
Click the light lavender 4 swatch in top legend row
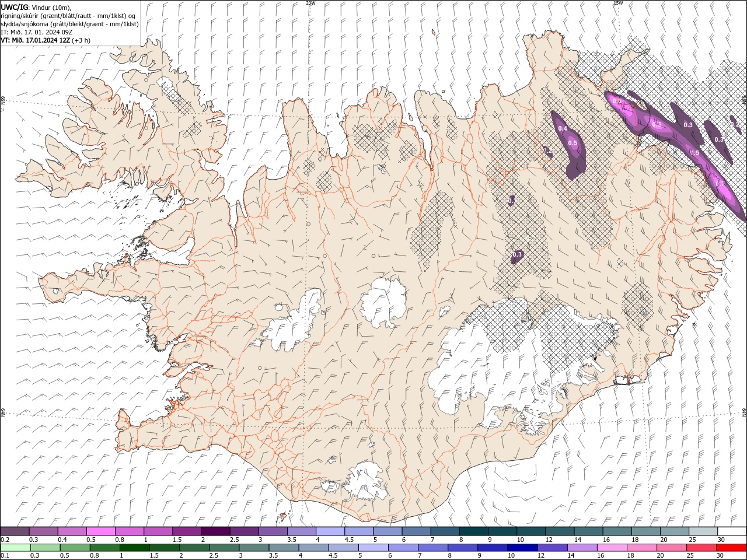point(330,531)
